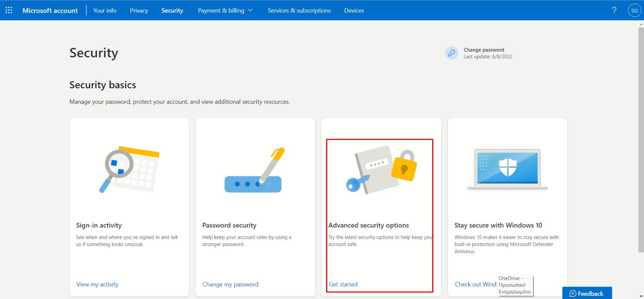Screen dimensions: 644x299
Task: Click the Last update: 6/8/2022 text
Action: pyautogui.click(x=488, y=57)
